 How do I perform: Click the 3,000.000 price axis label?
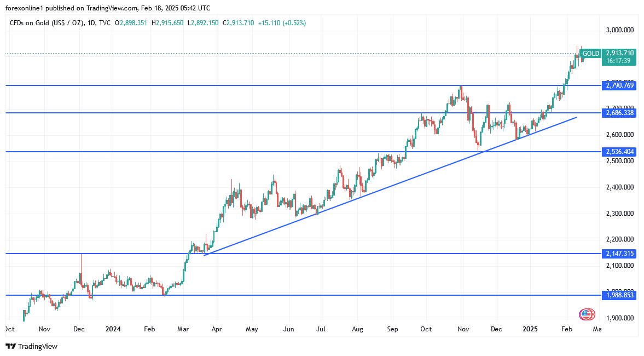point(619,30)
